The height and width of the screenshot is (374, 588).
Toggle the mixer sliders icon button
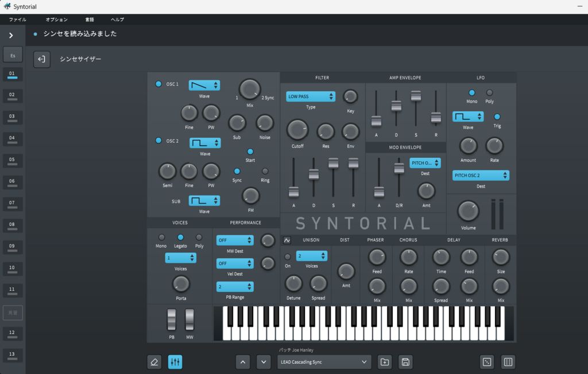pos(175,362)
